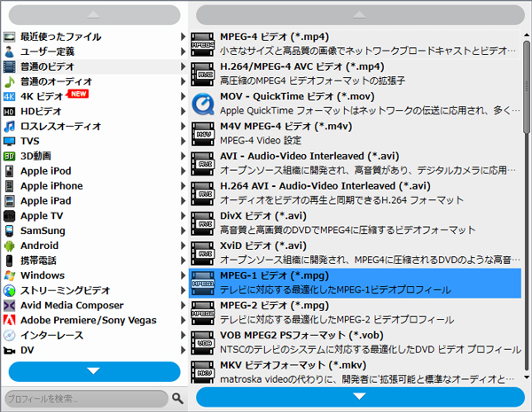Click the search magnifier icon
The width and height of the screenshot is (532, 412).
tap(177, 398)
